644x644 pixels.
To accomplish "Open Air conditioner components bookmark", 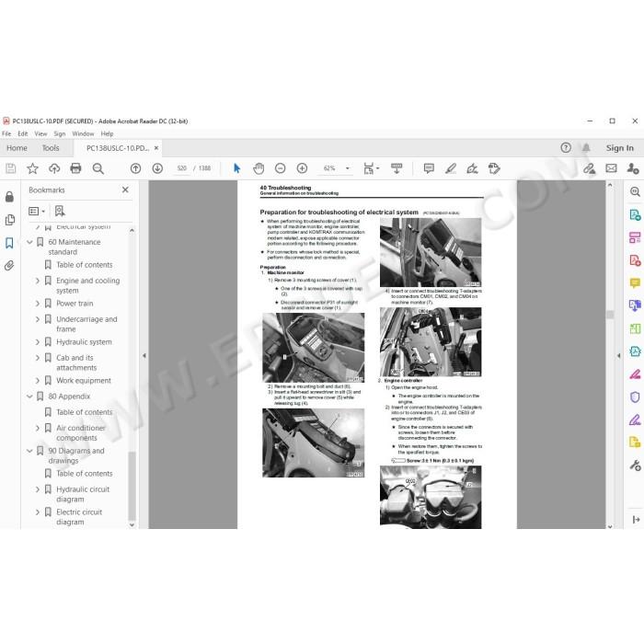I will coord(81,433).
